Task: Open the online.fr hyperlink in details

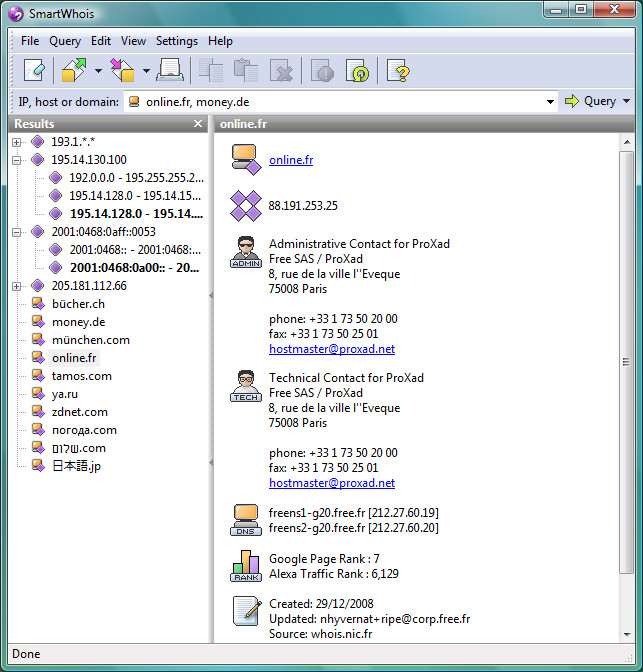Action: click(x=291, y=160)
